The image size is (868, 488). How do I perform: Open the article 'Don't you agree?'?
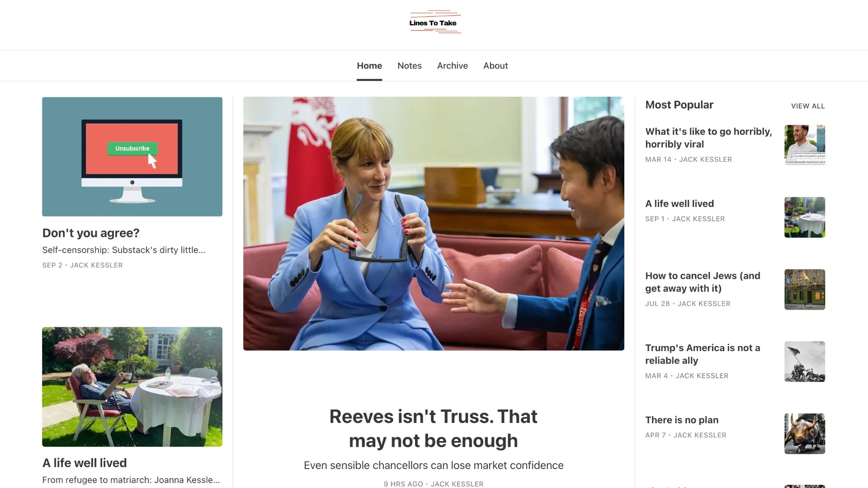(90, 233)
